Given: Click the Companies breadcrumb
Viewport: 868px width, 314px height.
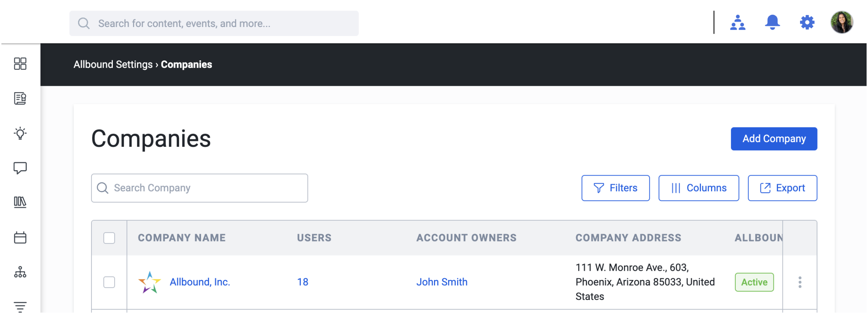Looking at the screenshot, I should tap(187, 64).
